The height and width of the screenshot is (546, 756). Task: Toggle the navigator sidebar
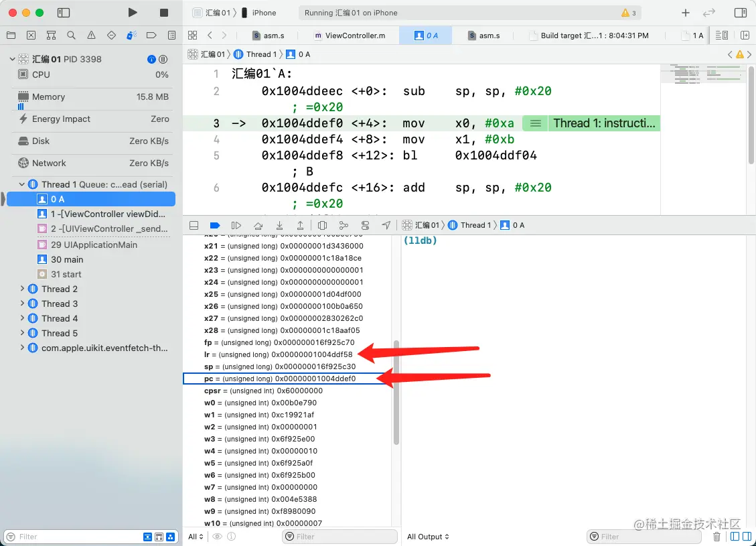tap(64, 13)
